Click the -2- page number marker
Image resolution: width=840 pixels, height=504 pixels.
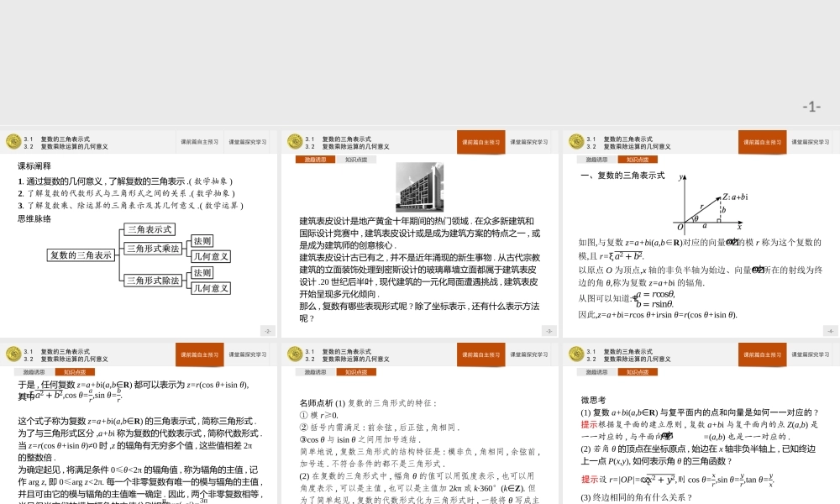269,330
